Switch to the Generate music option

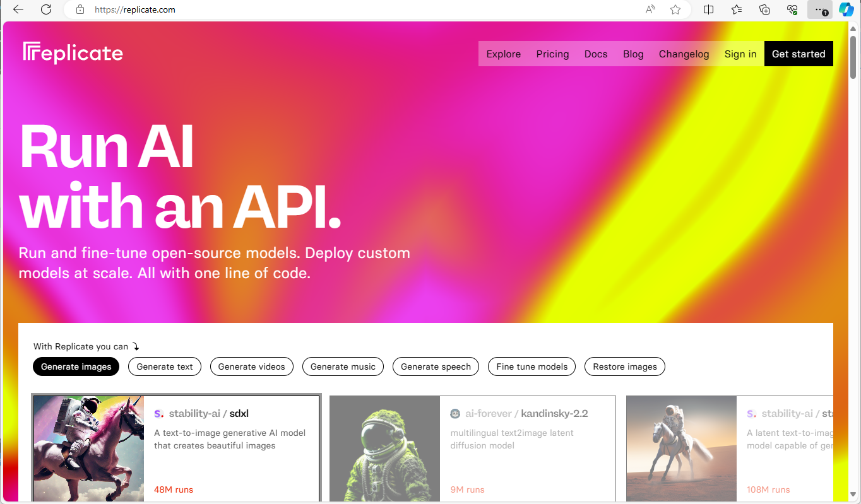pos(343,366)
